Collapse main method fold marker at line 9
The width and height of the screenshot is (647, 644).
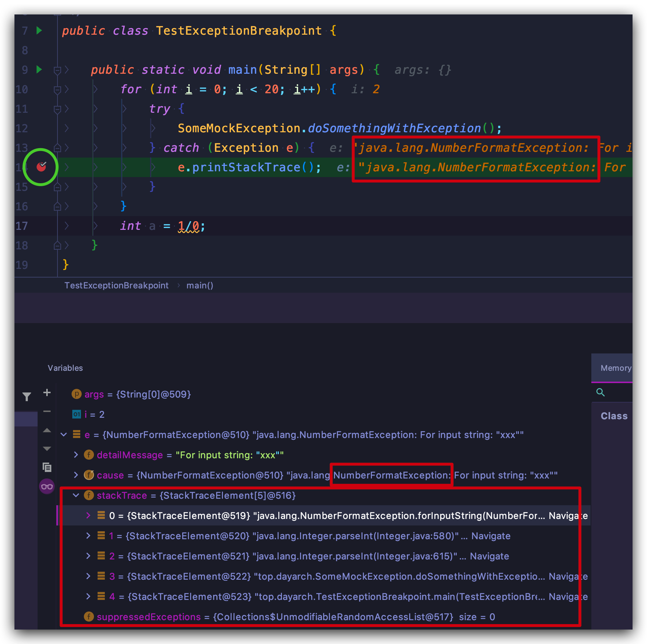pyautogui.click(x=57, y=70)
